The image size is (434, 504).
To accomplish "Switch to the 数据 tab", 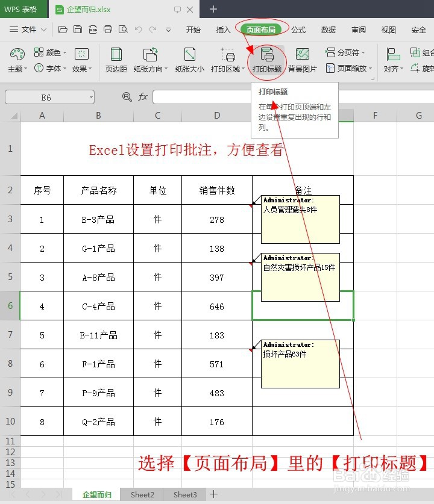I will pos(329,30).
